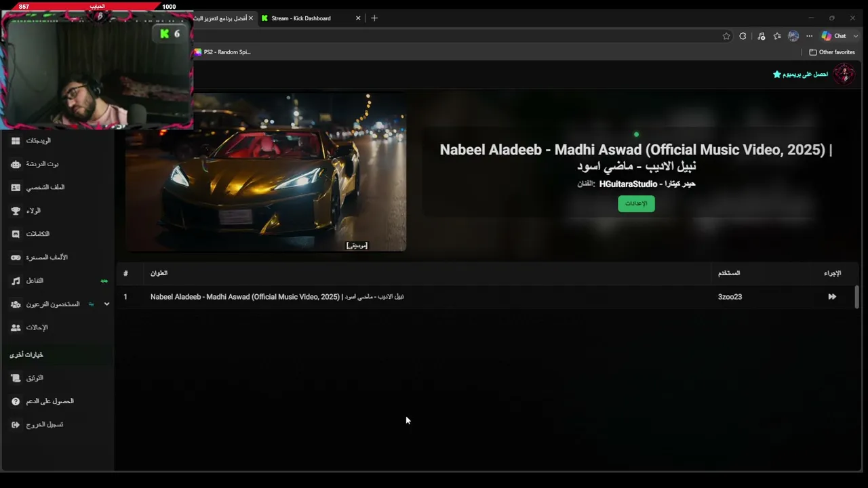The height and width of the screenshot is (488, 868).
Task: Click the Kick viewer count badge on webcam
Action: 170,33
